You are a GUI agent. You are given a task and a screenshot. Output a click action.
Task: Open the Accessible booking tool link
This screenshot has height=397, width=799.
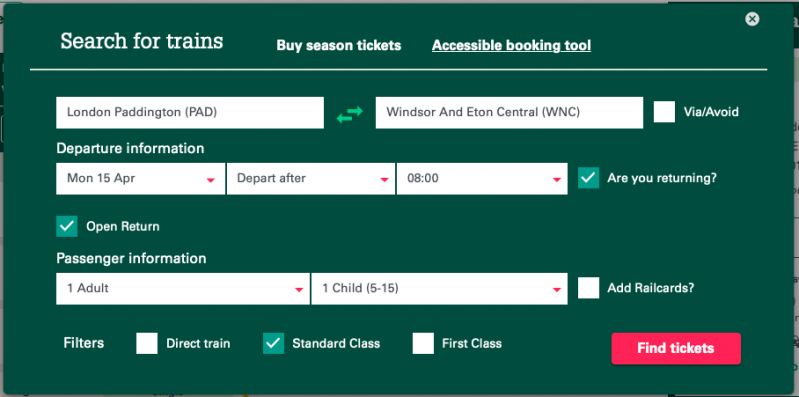(512, 45)
